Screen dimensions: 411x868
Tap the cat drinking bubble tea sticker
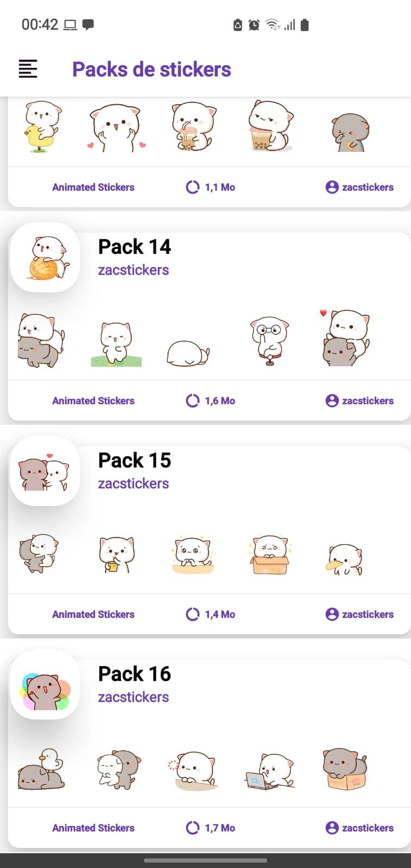tap(193, 126)
